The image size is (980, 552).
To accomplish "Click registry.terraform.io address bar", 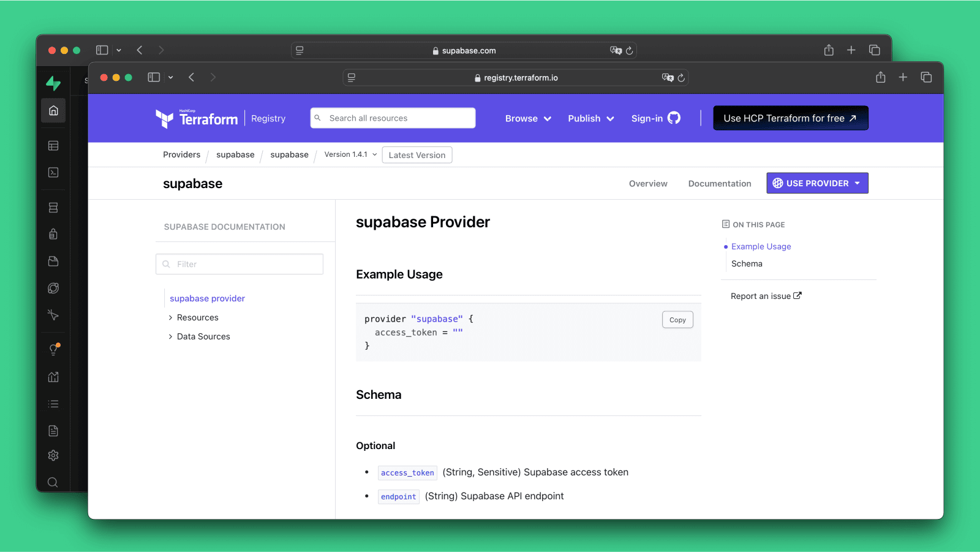I will point(516,78).
